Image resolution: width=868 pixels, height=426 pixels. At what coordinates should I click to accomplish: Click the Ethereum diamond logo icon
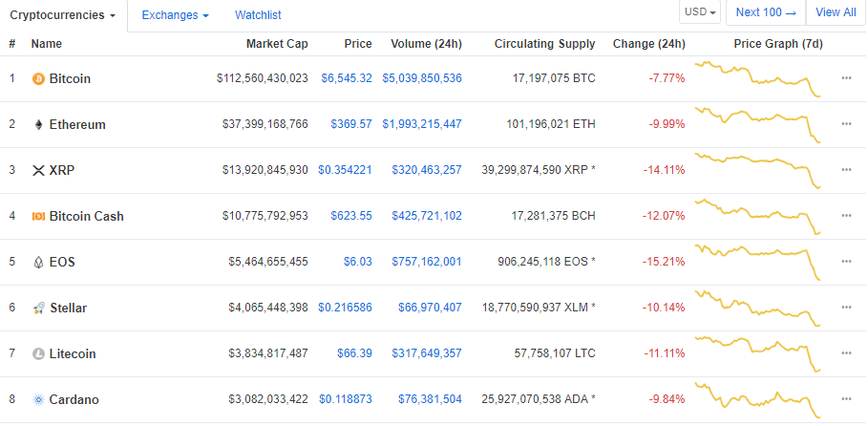38,124
